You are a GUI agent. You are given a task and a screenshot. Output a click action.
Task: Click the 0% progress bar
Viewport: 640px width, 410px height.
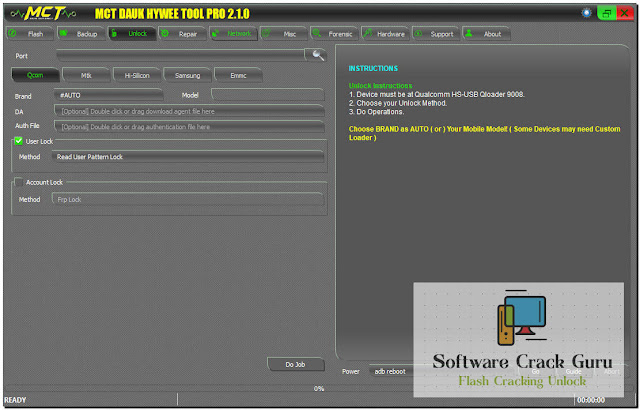coord(319,388)
